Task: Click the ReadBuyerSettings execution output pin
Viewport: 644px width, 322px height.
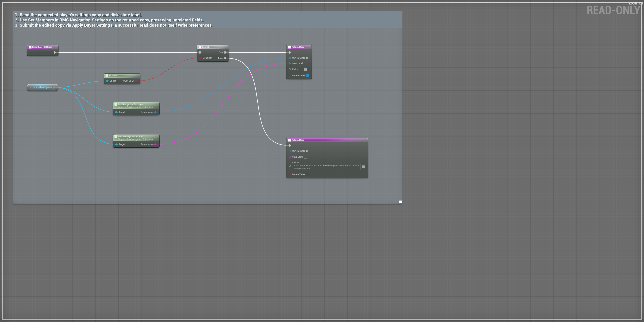Action: 55,52
